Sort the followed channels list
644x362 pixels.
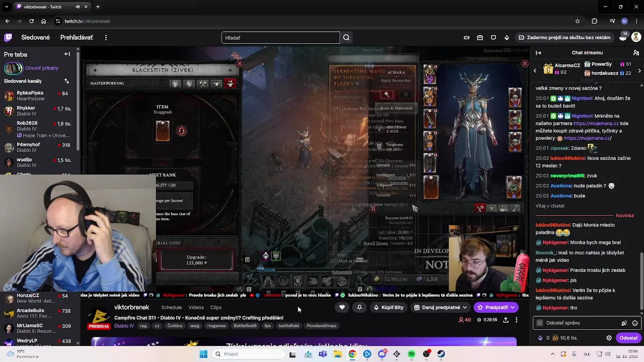click(x=66, y=81)
